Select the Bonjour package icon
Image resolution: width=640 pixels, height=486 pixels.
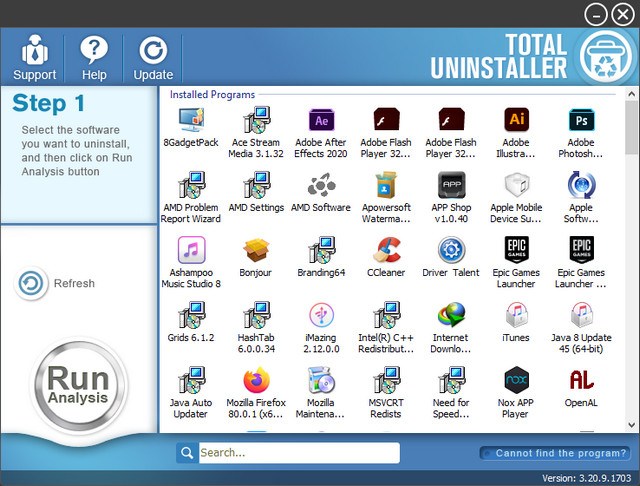click(256, 250)
